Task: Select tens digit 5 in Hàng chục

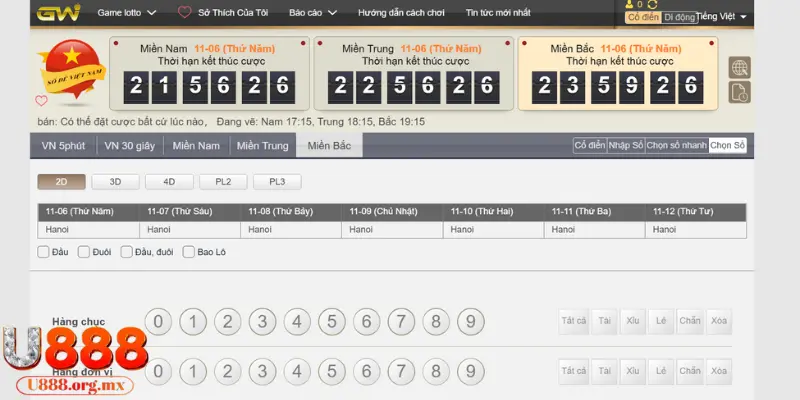Action: tap(332, 322)
